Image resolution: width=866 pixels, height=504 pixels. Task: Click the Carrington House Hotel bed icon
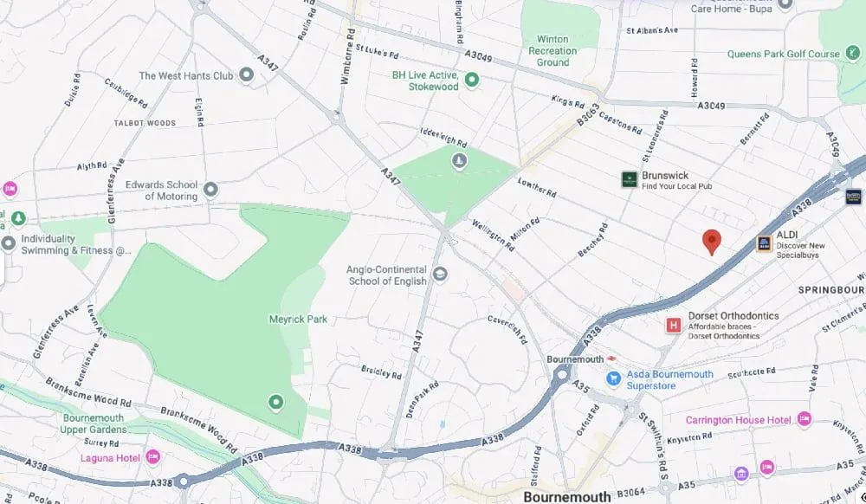pos(805,419)
